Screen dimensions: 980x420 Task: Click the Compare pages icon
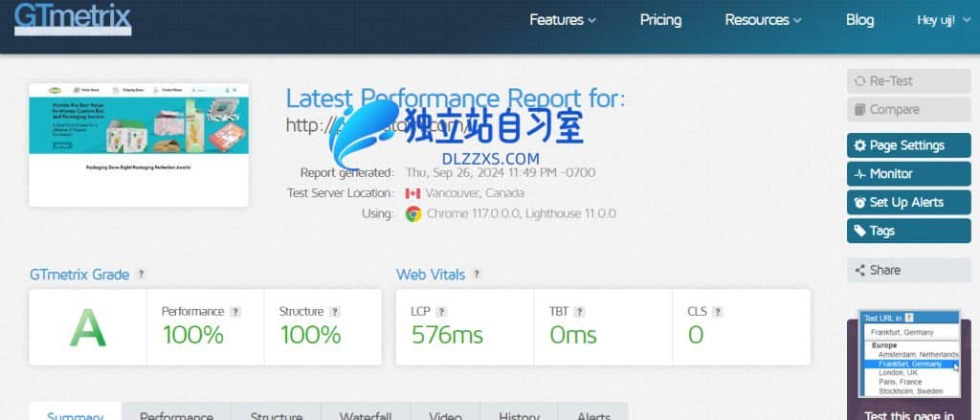point(858,109)
